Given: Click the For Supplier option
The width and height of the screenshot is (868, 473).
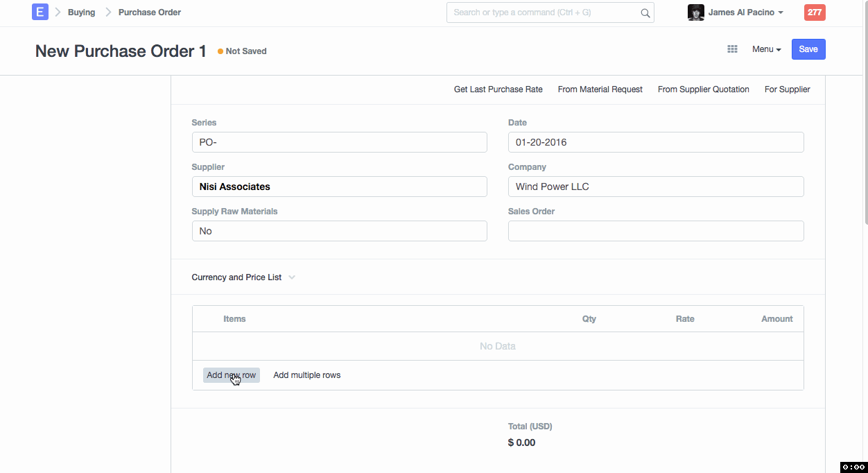Looking at the screenshot, I should tap(787, 89).
